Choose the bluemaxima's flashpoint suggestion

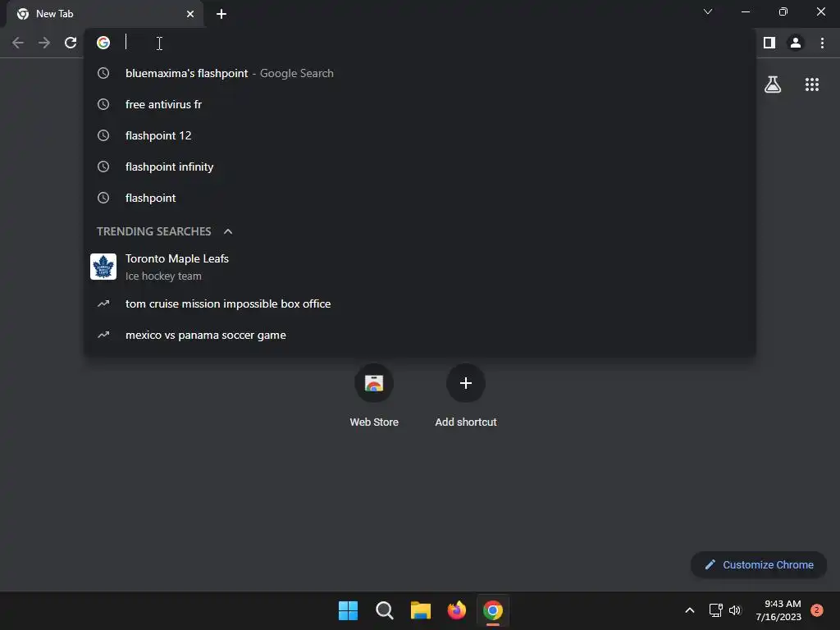coord(420,73)
